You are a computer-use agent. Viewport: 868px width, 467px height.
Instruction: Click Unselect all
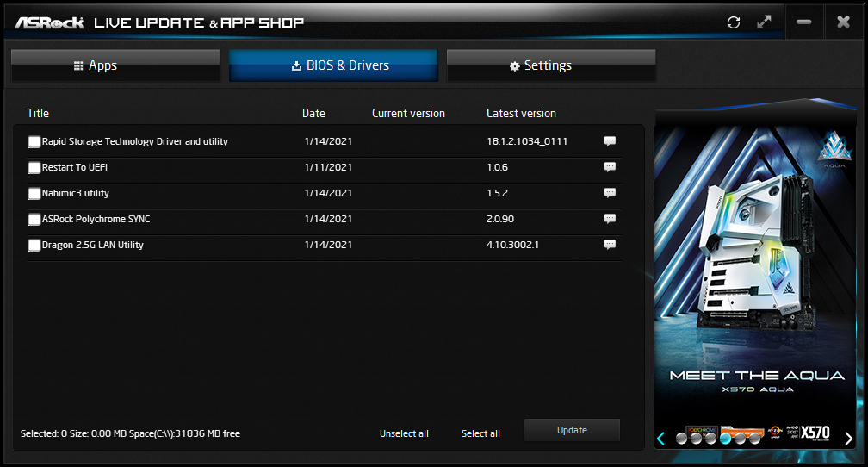tap(404, 433)
